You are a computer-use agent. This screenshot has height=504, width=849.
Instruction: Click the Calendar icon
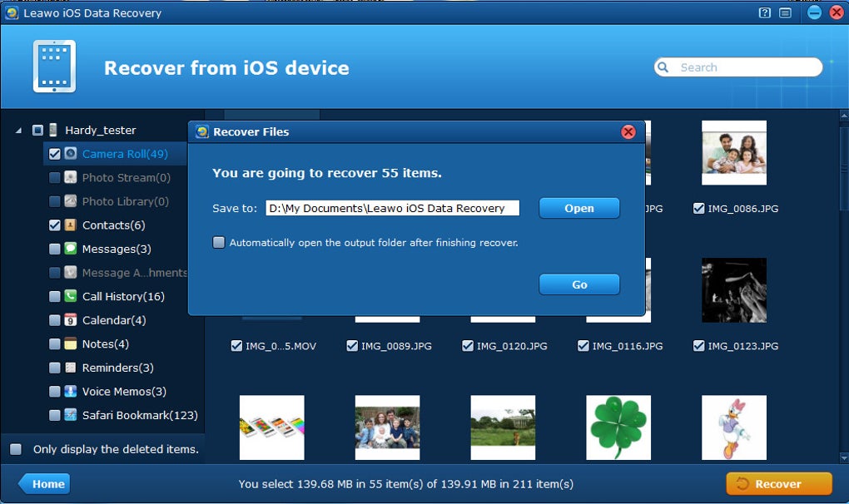coord(71,320)
